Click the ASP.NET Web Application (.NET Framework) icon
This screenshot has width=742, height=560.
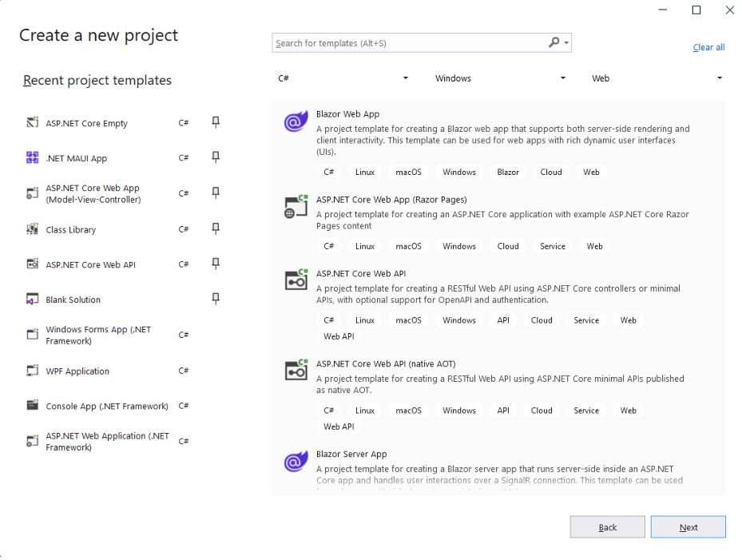(x=32, y=441)
